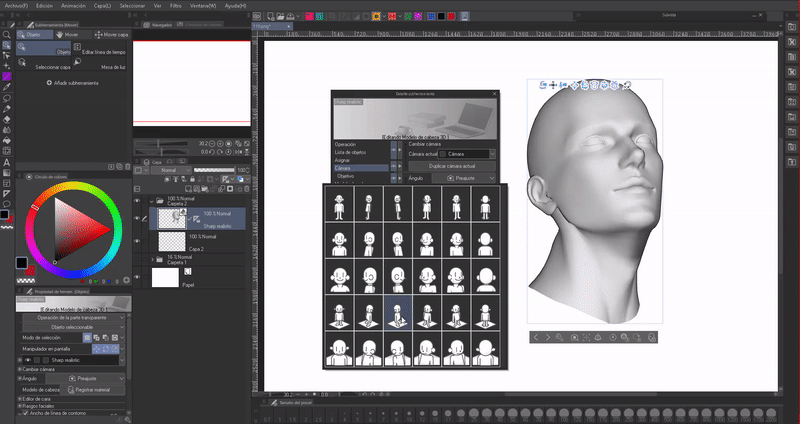
Task: Open the layer blend mode Normal dropdown
Action: pyautogui.click(x=169, y=170)
